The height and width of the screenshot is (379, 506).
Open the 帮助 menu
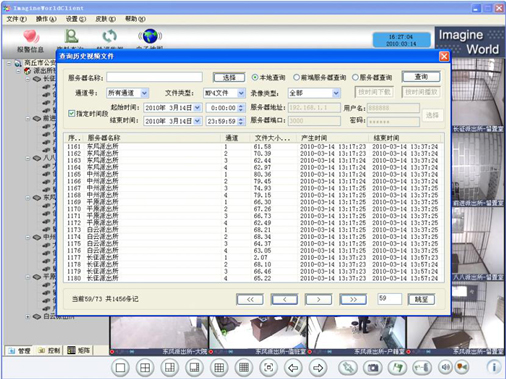click(x=135, y=19)
